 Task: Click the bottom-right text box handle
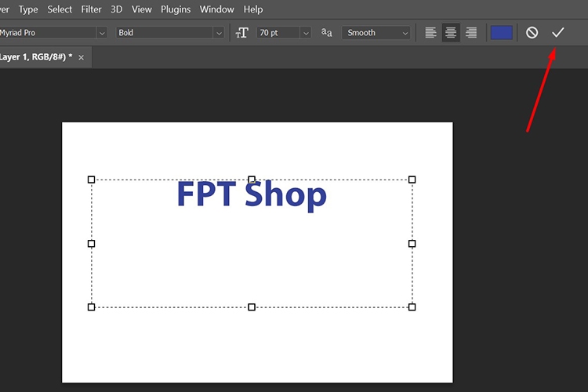point(412,307)
